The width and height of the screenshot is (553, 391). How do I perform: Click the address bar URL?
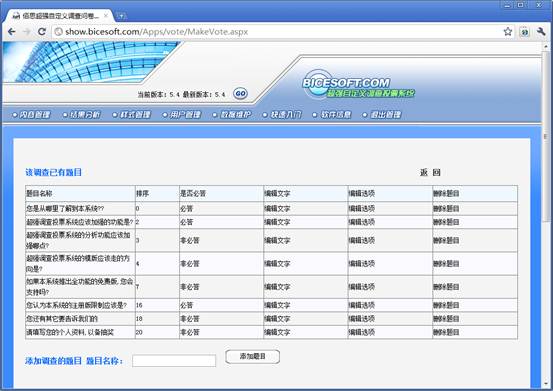tap(157, 32)
